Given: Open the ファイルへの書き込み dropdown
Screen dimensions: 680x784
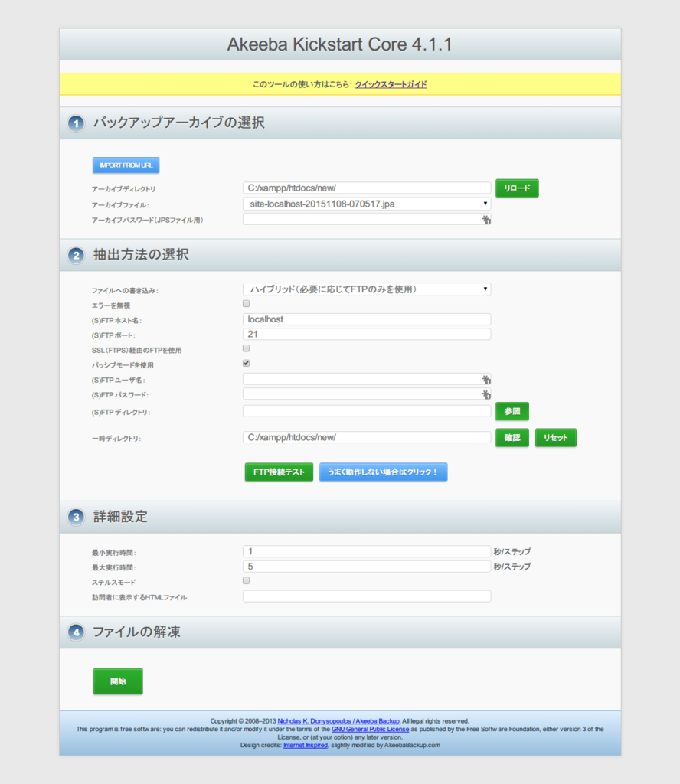Looking at the screenshot, I should 366,289.
